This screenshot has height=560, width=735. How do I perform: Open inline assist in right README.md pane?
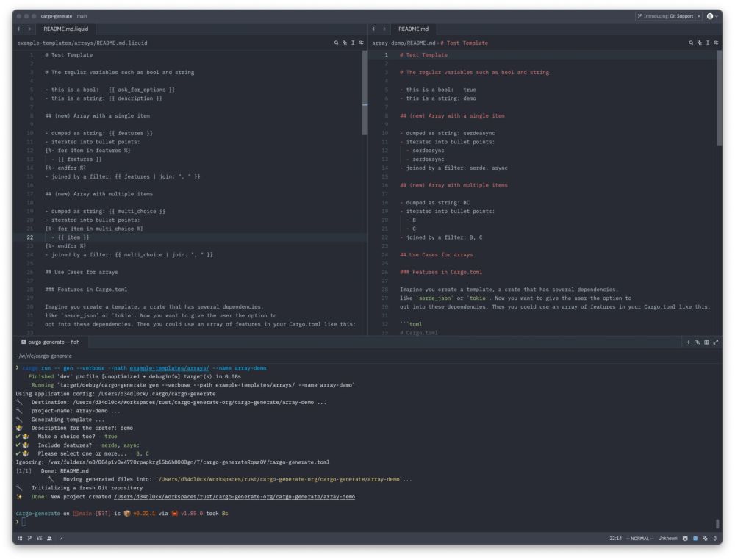(x=700, y=43)
